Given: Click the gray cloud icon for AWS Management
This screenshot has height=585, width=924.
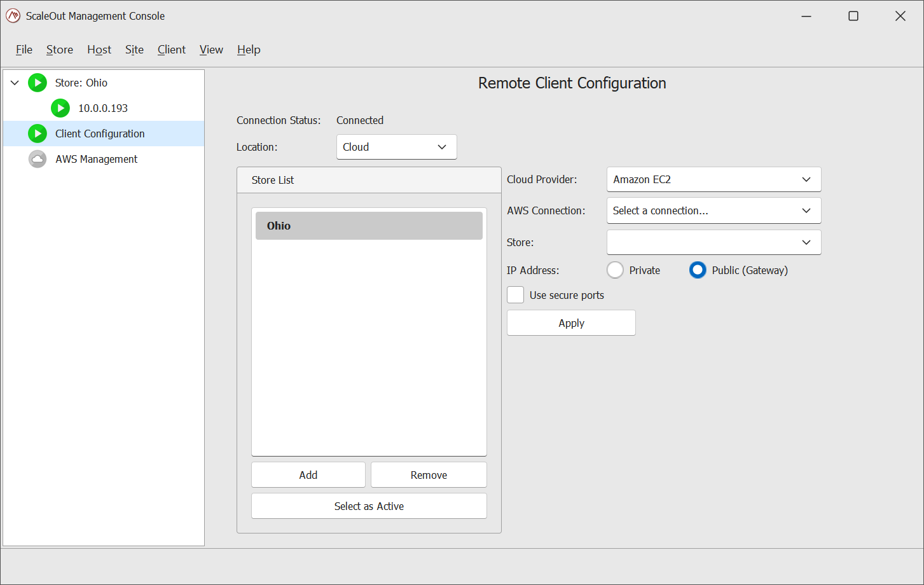Looking at the screenshot, I should (x=38, y=159).
